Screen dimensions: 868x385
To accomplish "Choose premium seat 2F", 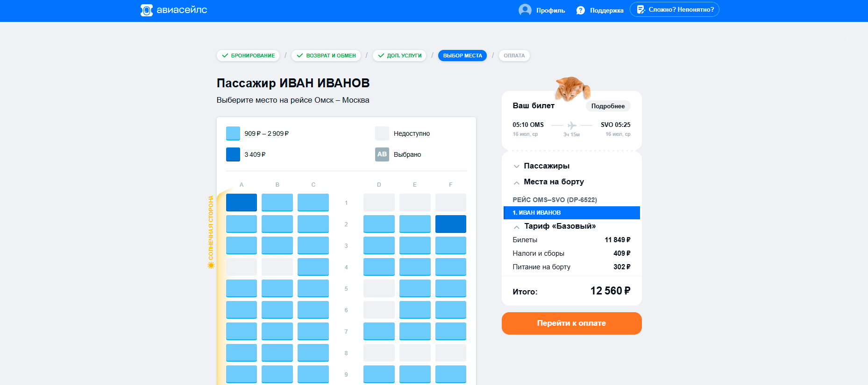I will pos(451,224).
